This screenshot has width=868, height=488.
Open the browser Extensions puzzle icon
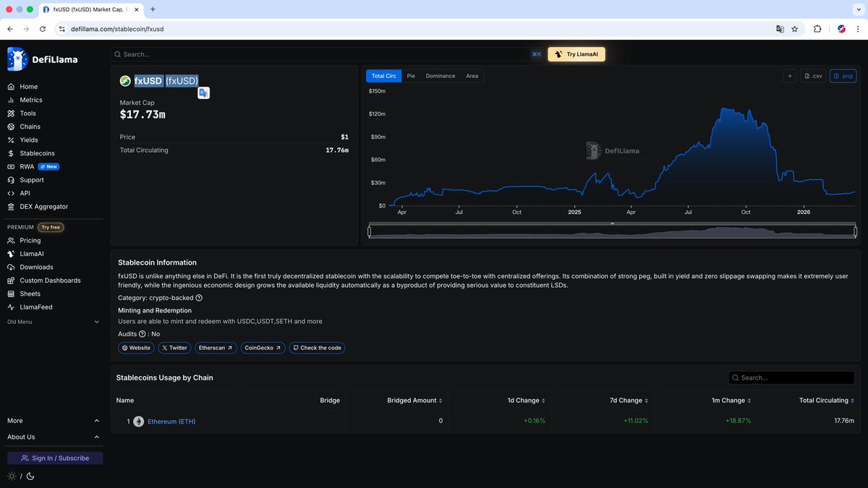coord(817,29)
